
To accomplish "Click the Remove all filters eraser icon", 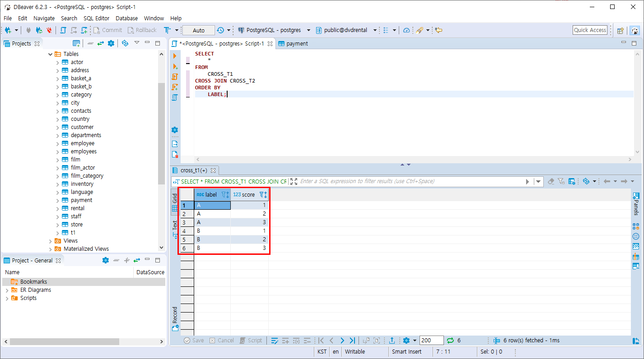I will (x=551, y=181).
